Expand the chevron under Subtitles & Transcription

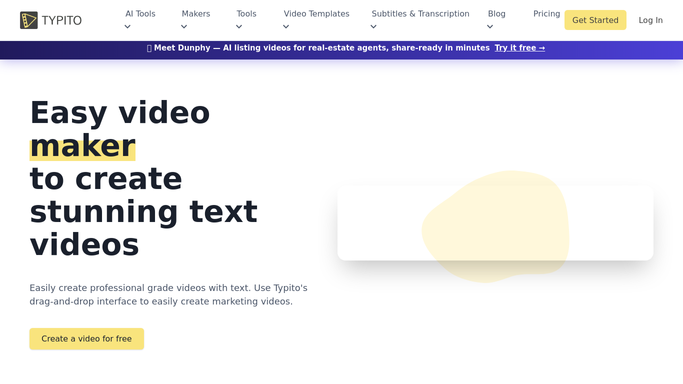tap(373, 27)
